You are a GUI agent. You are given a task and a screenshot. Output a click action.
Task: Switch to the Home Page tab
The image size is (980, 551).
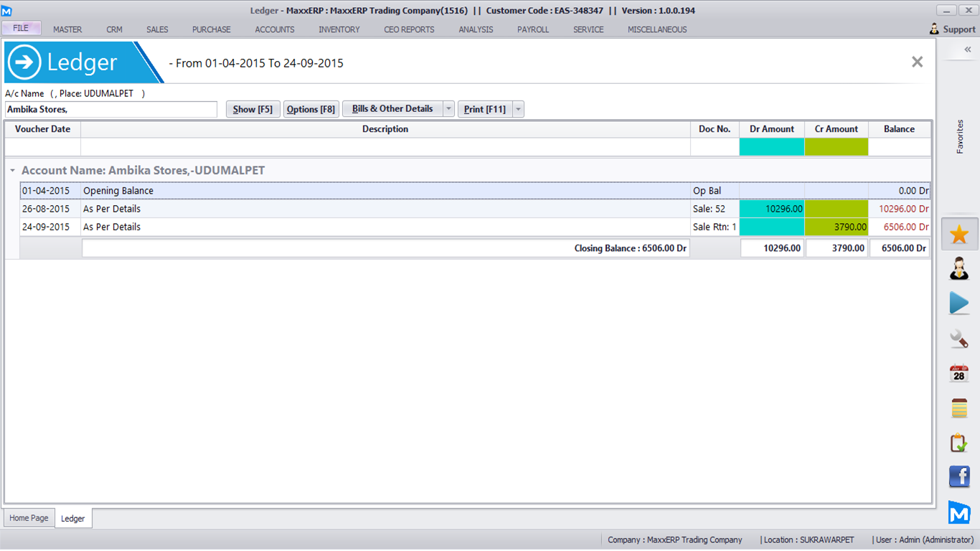click(x=29, y=518)
